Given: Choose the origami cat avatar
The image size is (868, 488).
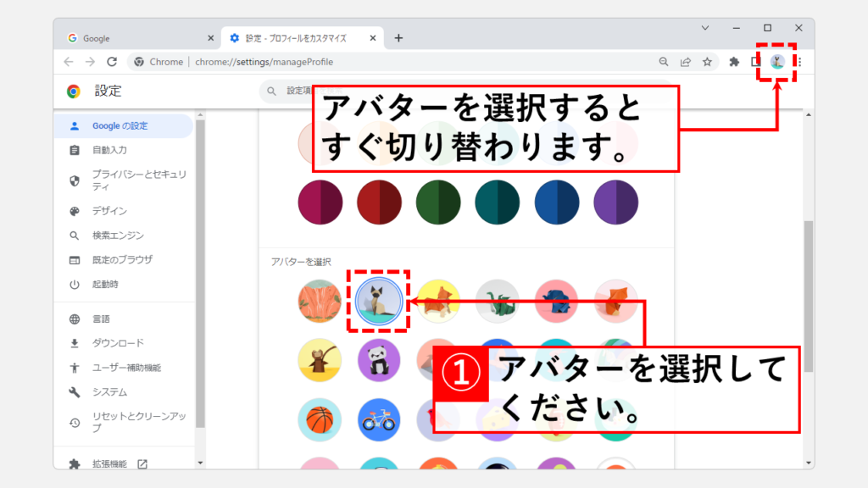Looking at the screenshot, I should click(379, 301).
